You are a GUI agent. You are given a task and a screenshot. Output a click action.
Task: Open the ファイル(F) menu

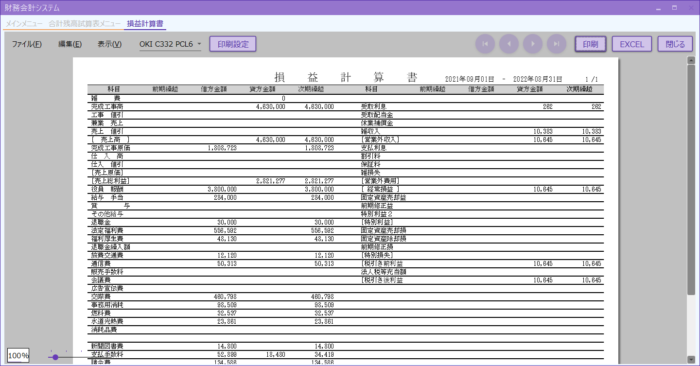pyautogui.click(x=27, y=44)
